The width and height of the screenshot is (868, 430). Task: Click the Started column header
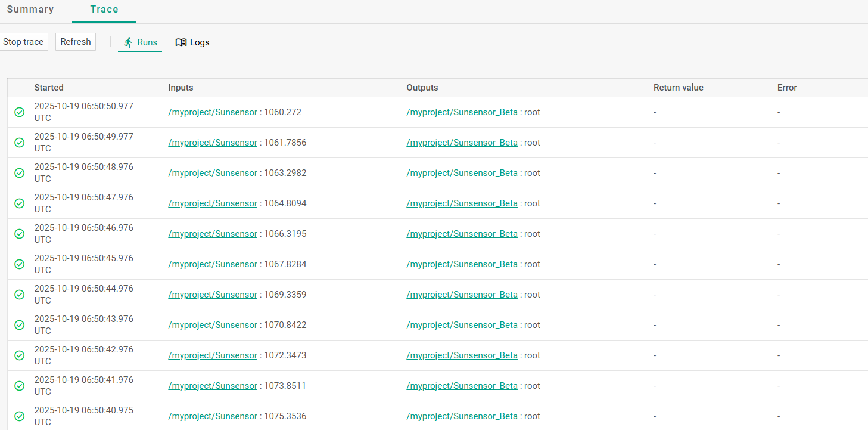click(49, 88)
